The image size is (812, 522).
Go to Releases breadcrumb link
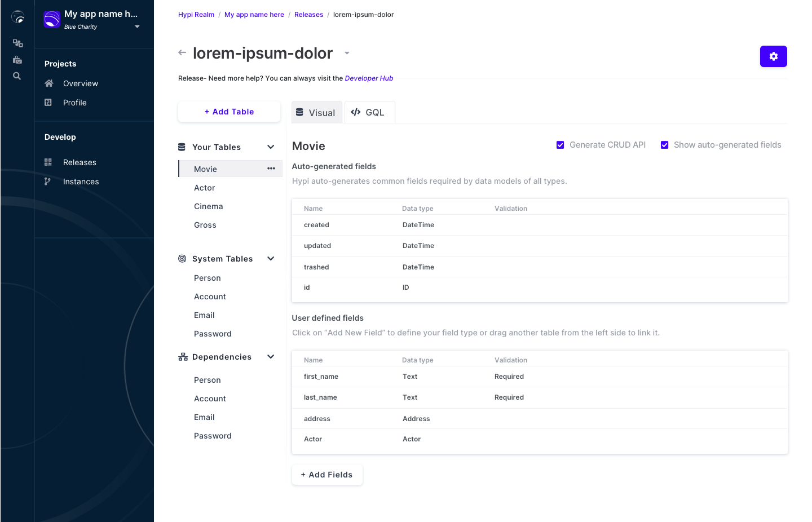tap(308, 15)
